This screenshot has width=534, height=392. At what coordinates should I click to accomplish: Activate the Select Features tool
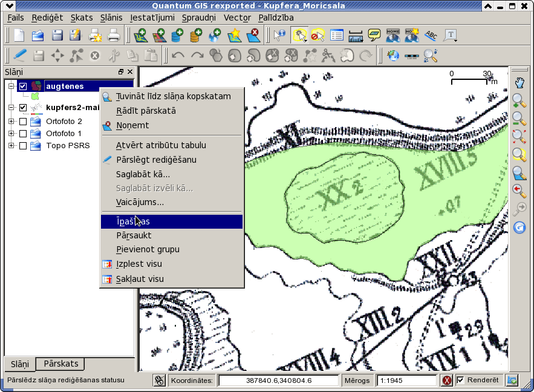click(x=299, y=35)
